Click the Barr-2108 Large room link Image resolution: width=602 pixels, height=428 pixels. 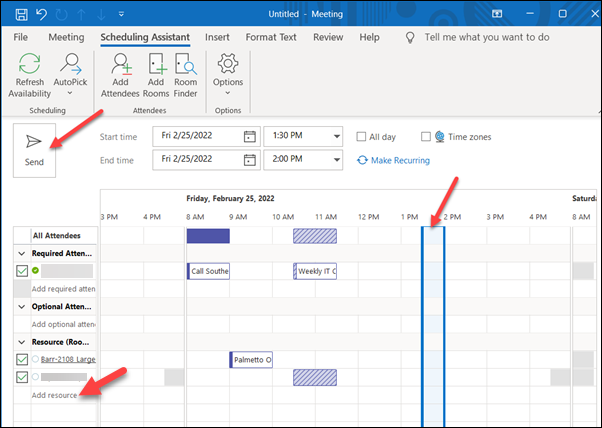coord(68,360)
